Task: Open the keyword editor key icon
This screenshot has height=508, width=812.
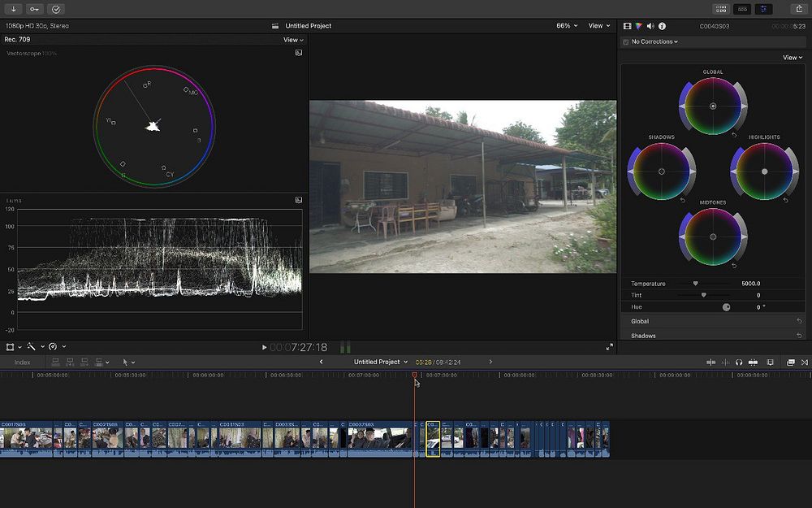Action: (x=35, y=9)
